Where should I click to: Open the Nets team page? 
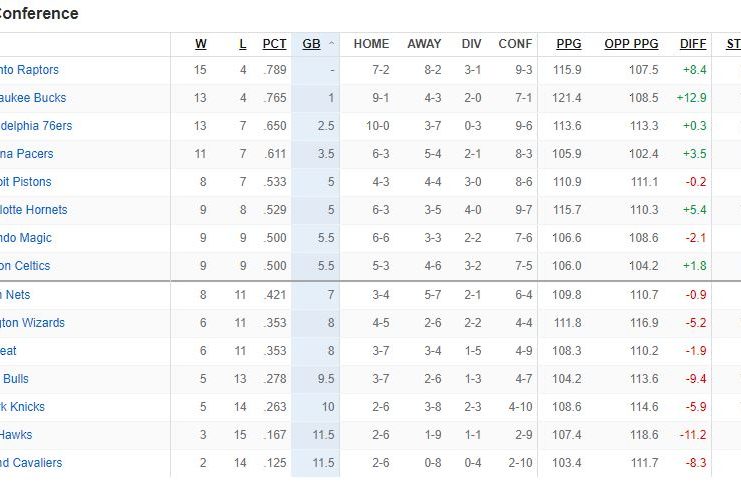click(x=15, y=295)
